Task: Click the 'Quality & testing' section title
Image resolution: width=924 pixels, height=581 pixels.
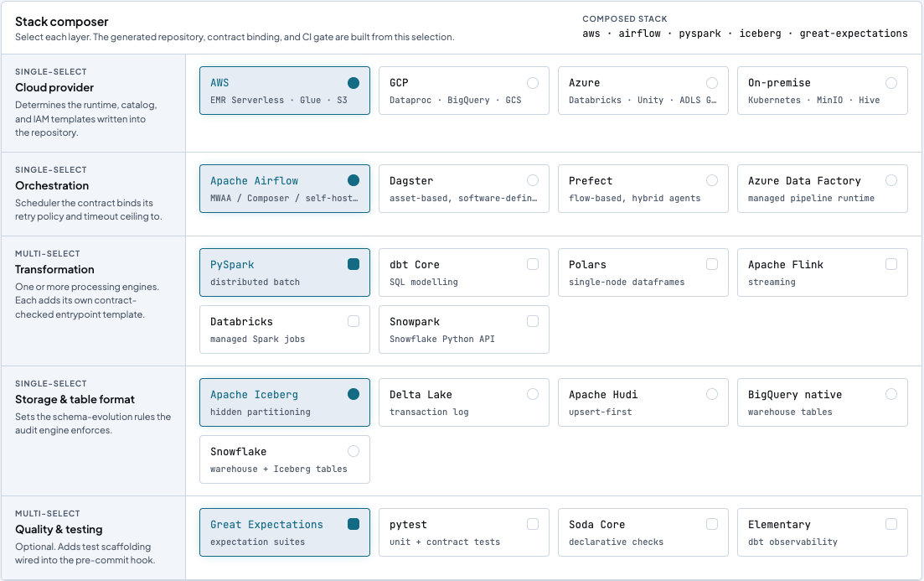Action: pyautogui.click(x=59, y=529)
